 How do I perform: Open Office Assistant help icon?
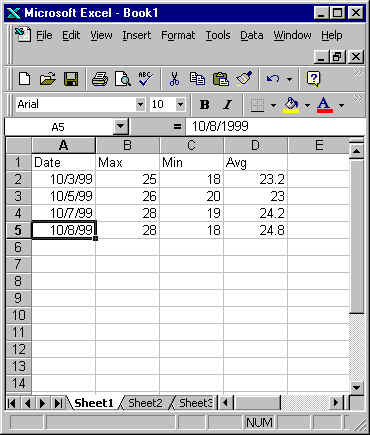pyautogui.click(x=313, y=79)
